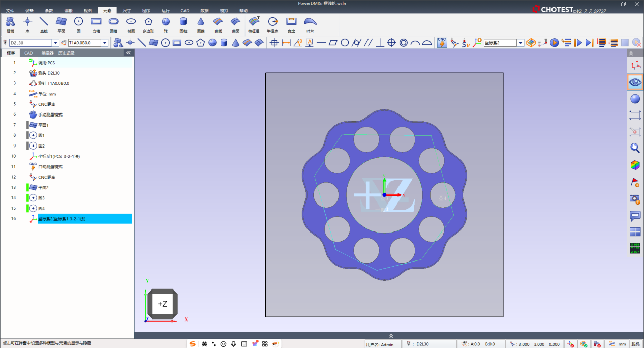Toggle the eye visibility icon in right sidebar
The image size is (644, 348).
pyautogui.click(x=635, y=82)
